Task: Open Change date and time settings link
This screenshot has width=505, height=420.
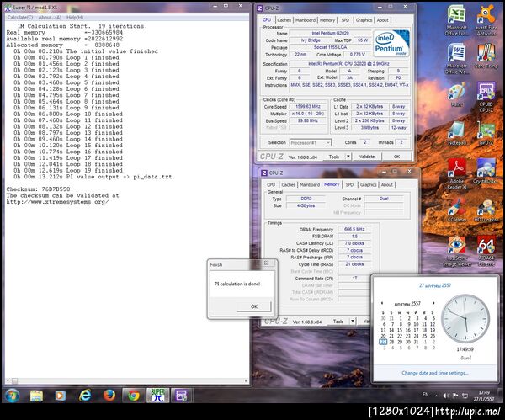Action: pos(435,373)
